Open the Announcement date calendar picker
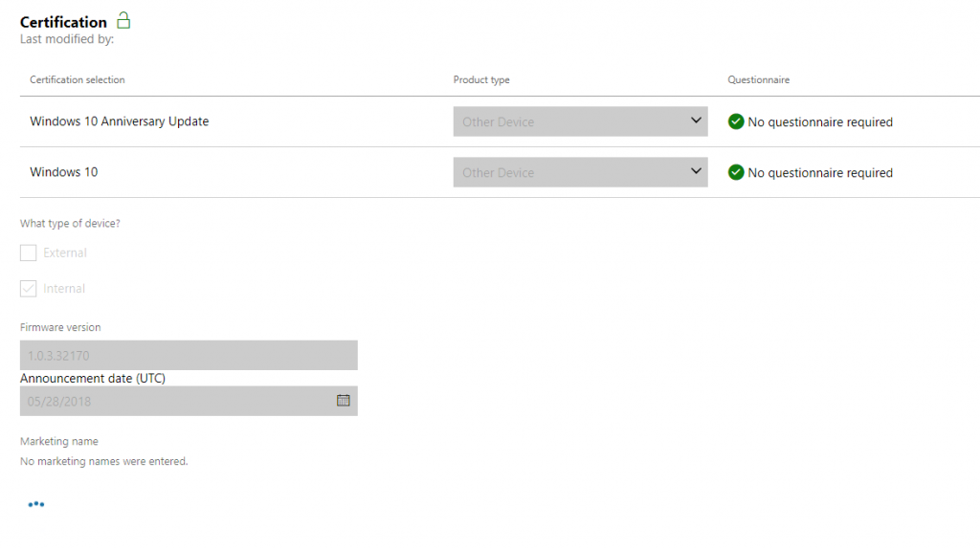The image size is (980, 549). click(344, 401)
